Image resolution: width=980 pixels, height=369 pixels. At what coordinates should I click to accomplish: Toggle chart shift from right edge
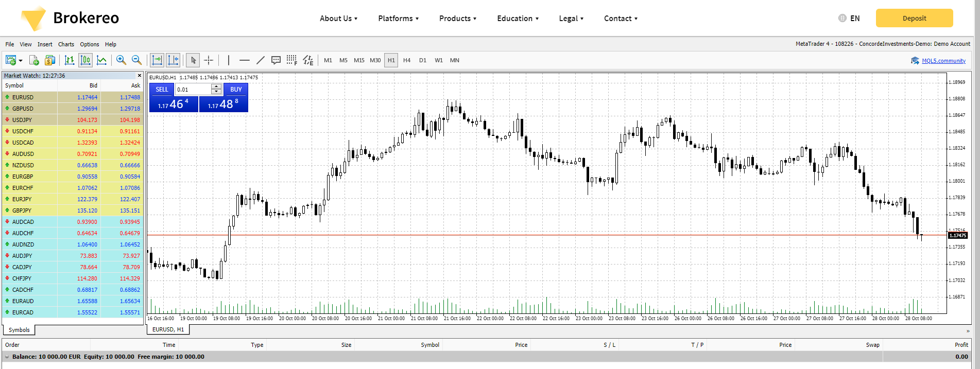pyautogui.click(x=174, y=60)
